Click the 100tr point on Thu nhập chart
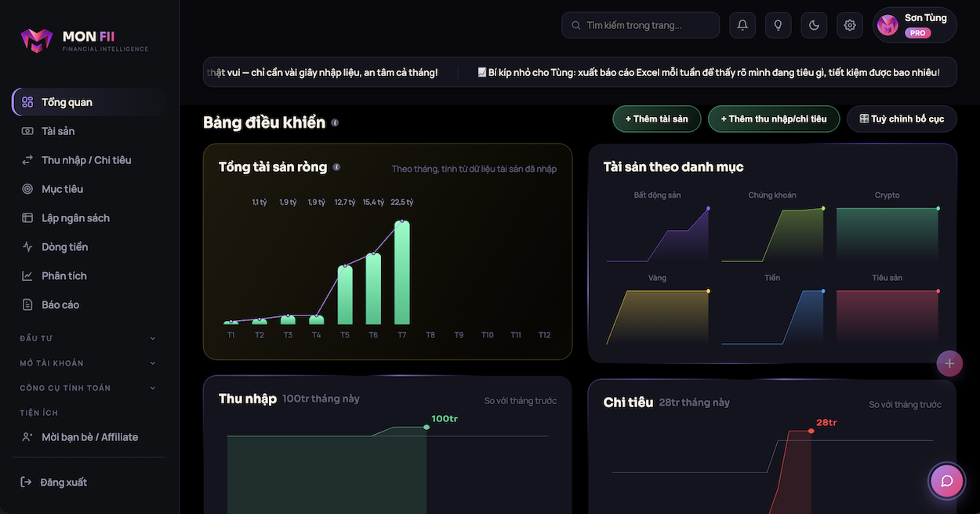 pos(426,427)
